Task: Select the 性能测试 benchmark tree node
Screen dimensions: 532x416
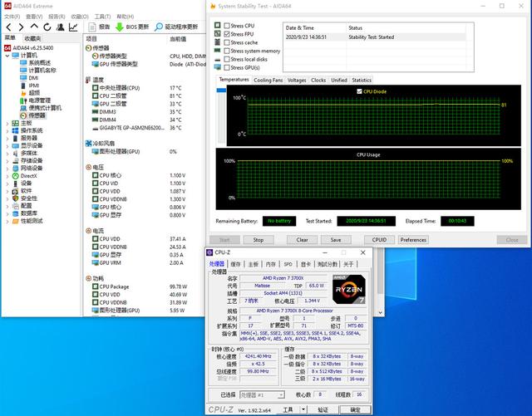Action: 27,221
